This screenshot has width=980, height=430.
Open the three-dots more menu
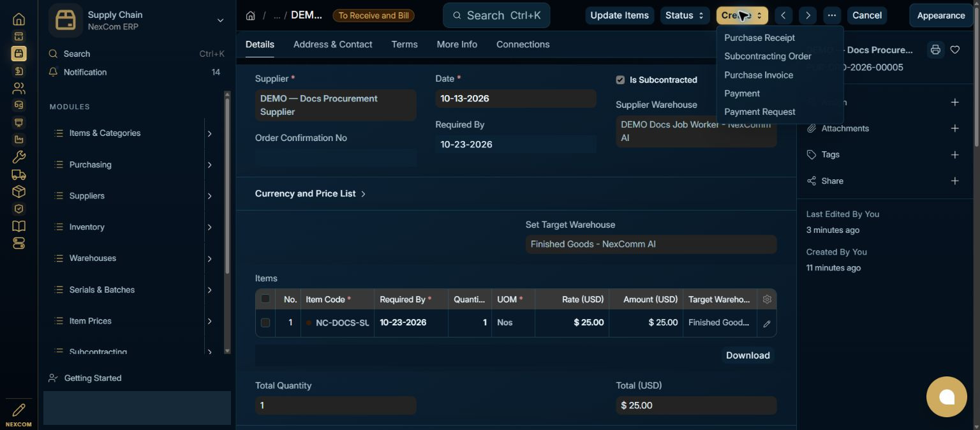(832, 15)
